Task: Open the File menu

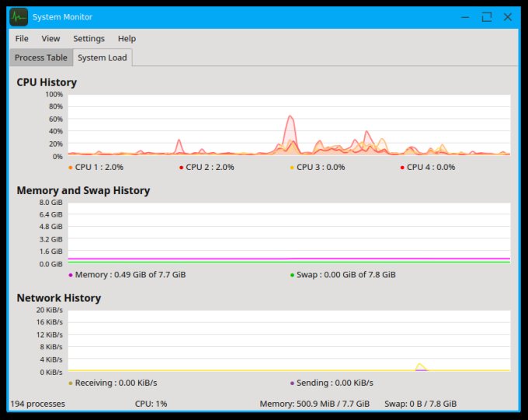Action: point(22,38)
